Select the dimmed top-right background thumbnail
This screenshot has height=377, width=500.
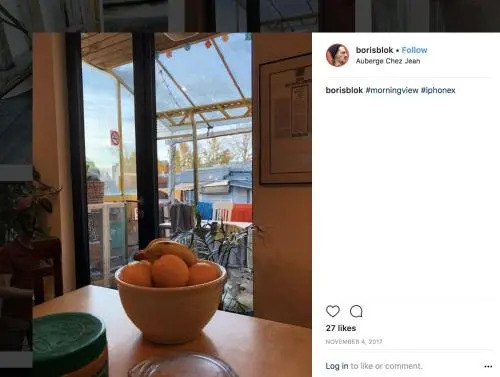[430, 16]
